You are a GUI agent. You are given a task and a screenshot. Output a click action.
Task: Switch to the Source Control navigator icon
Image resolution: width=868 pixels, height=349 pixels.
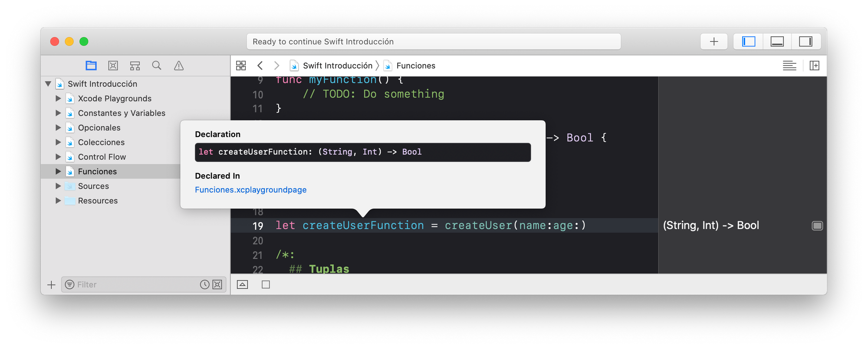pos(113,65)
